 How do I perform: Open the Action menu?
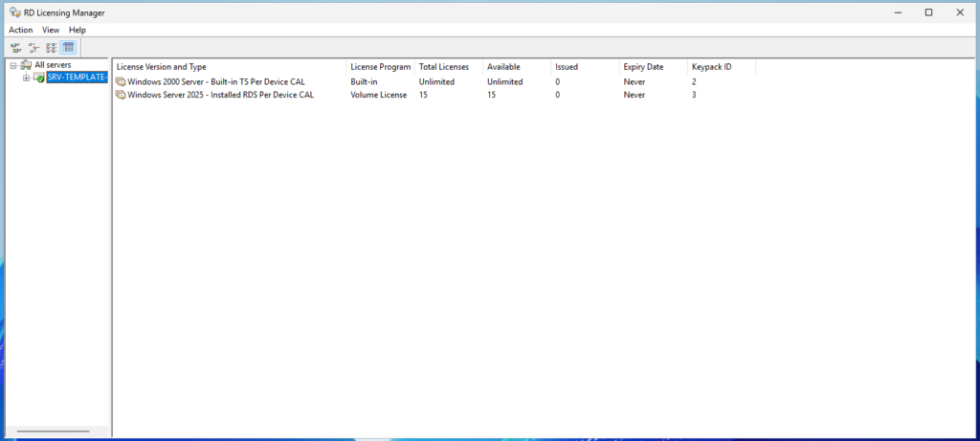point(21,30)
